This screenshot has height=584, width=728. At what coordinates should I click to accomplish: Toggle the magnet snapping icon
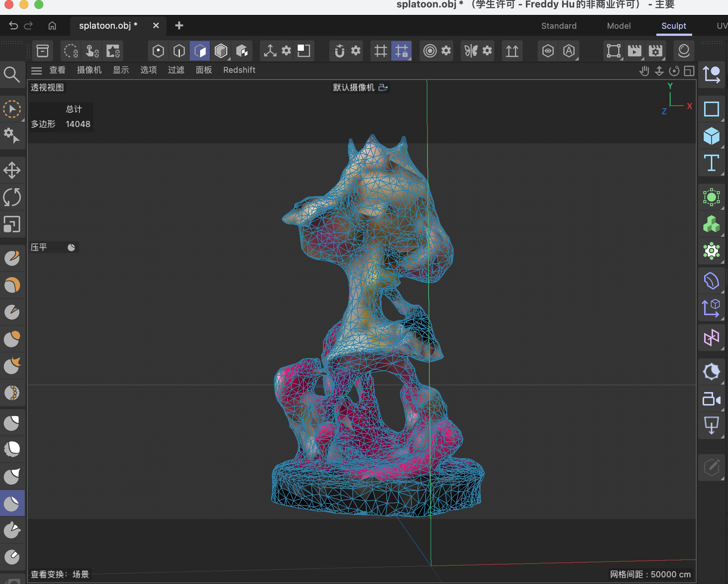[x=339, y=51]
